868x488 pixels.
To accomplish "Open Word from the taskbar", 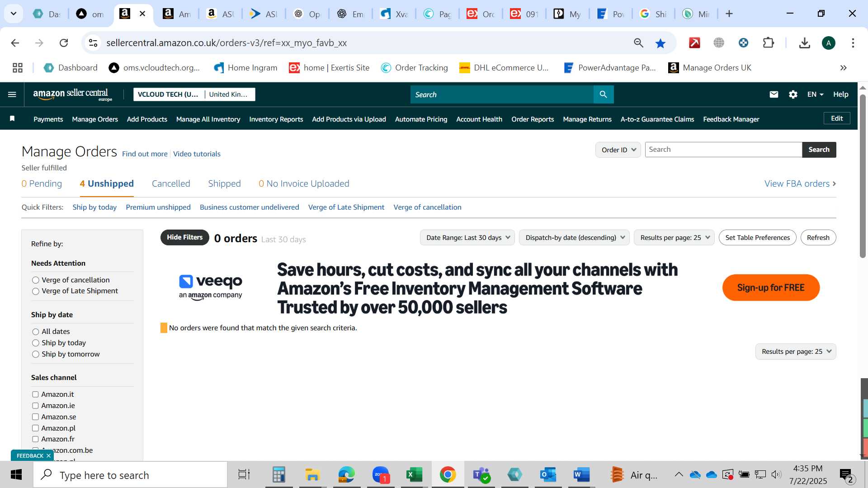I will pyautogui.click(x=581, y=475).
